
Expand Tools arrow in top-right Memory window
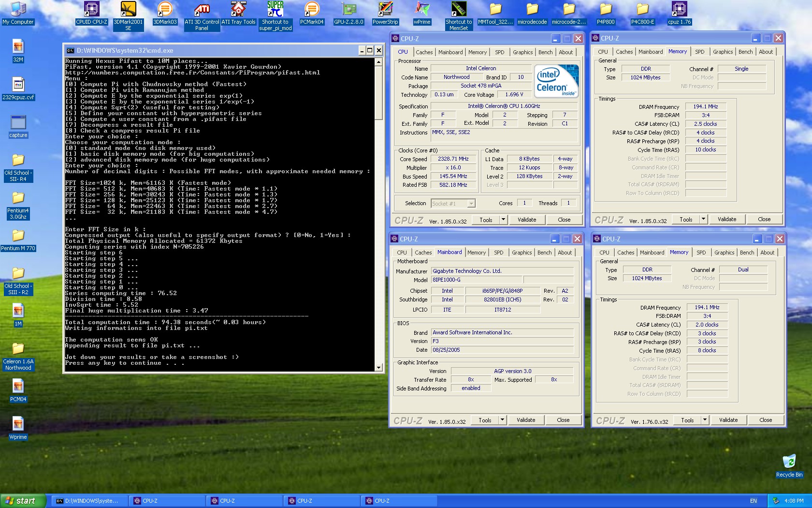click(703, 219)
